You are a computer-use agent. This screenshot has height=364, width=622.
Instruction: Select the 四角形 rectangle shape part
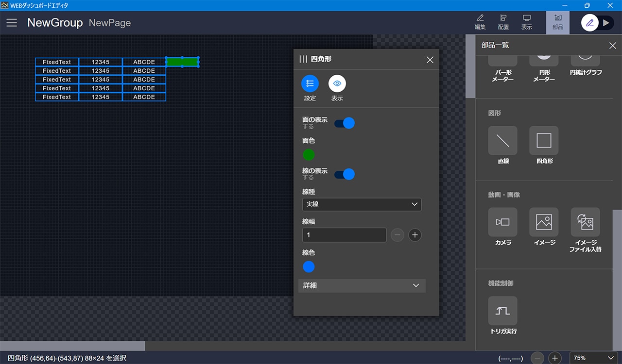coord(544,141)
